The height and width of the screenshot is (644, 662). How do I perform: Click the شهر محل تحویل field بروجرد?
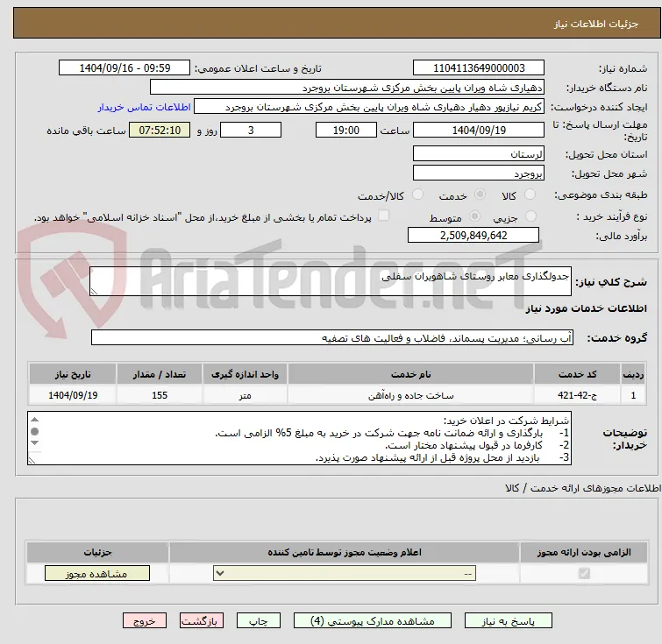pos(479,173)
